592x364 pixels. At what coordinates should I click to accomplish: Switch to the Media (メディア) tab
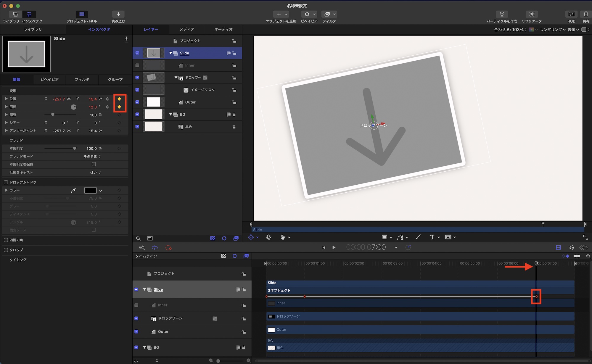(187, 30)
